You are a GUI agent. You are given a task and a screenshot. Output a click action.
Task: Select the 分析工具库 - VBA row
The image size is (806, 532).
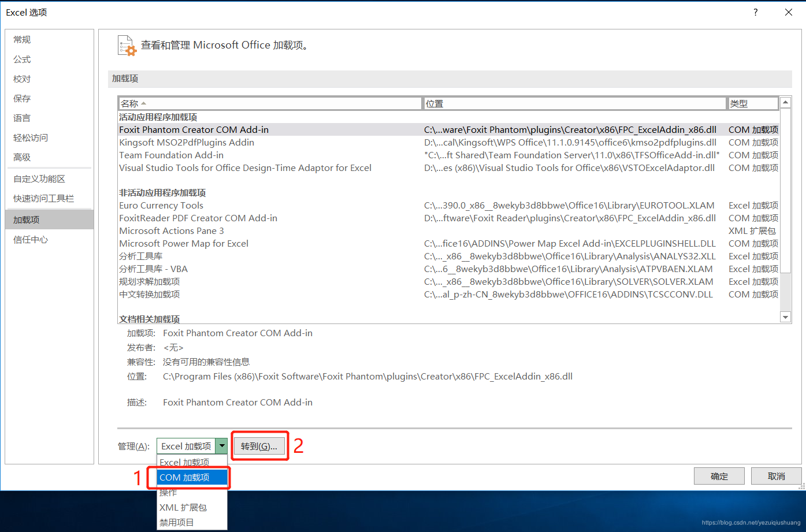point(448,269)
